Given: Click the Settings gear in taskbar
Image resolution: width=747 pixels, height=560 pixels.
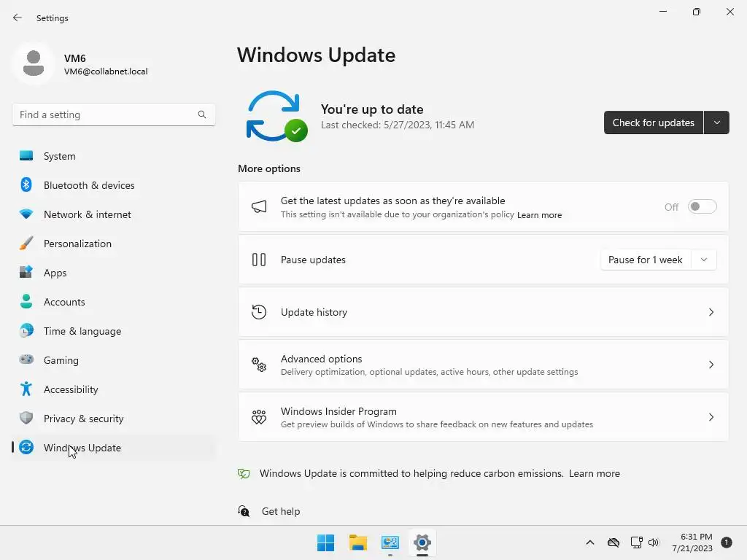Looking at the screenshot, I should [x=422, y=542].
